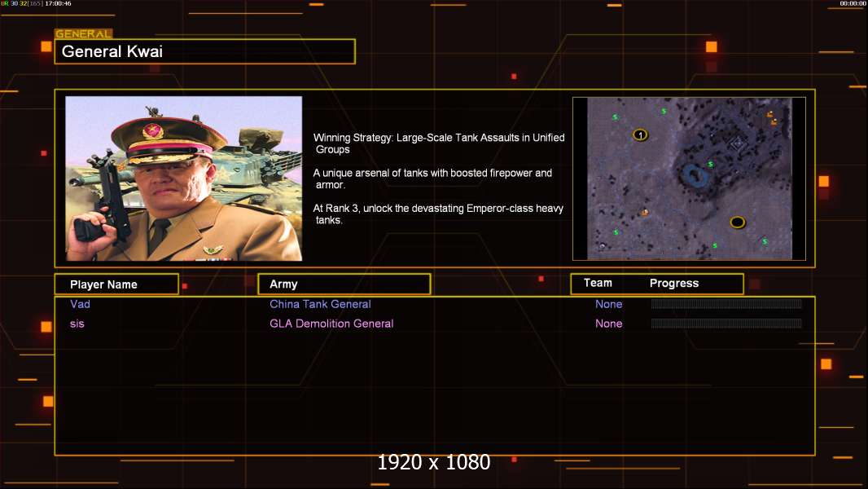Click GLA Demolition General army entry
This screenshot has width=868, height=489.
(331, 324)
